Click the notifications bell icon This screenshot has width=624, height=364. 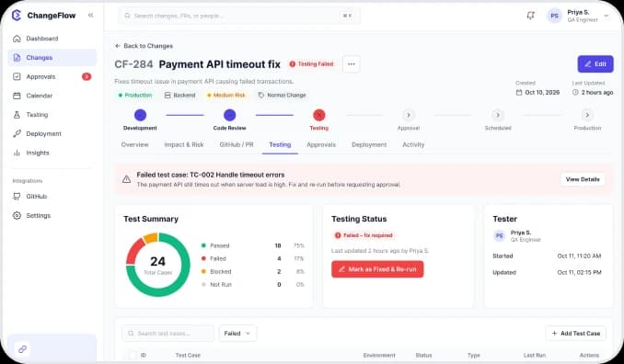tap(530, 16)
